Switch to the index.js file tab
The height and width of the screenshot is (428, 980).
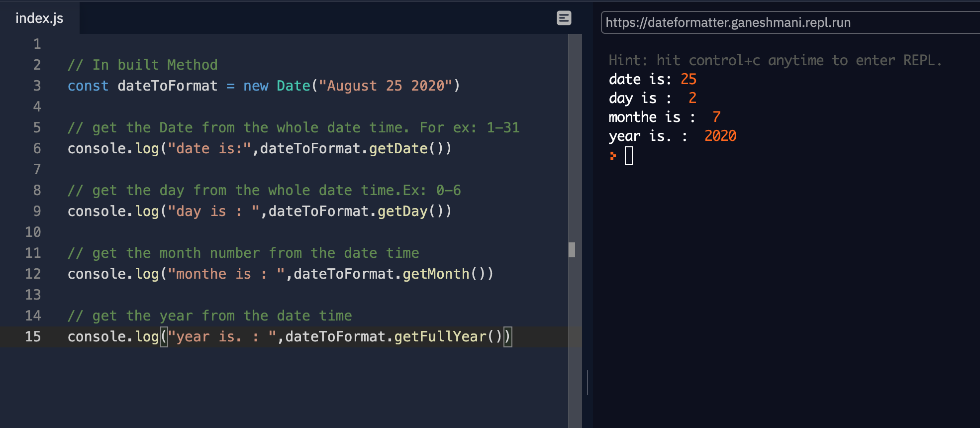(39, 18)
